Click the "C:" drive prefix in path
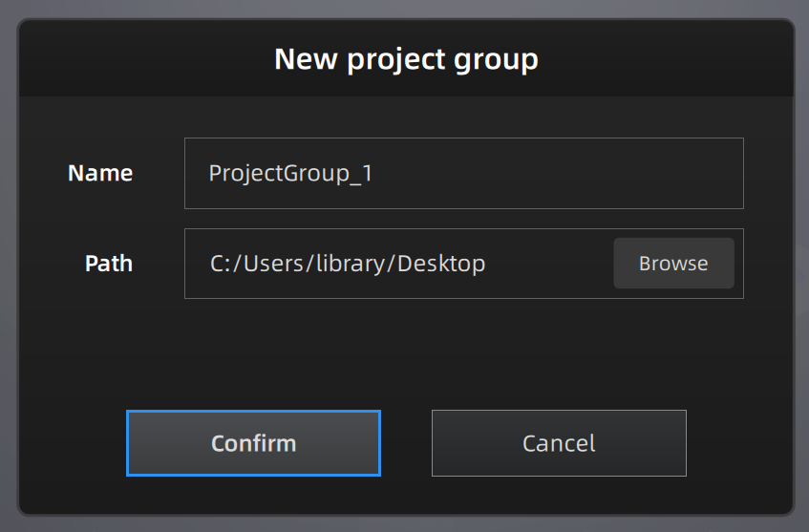This screenshot has height=532, width=809. click(x=221, y=264)
